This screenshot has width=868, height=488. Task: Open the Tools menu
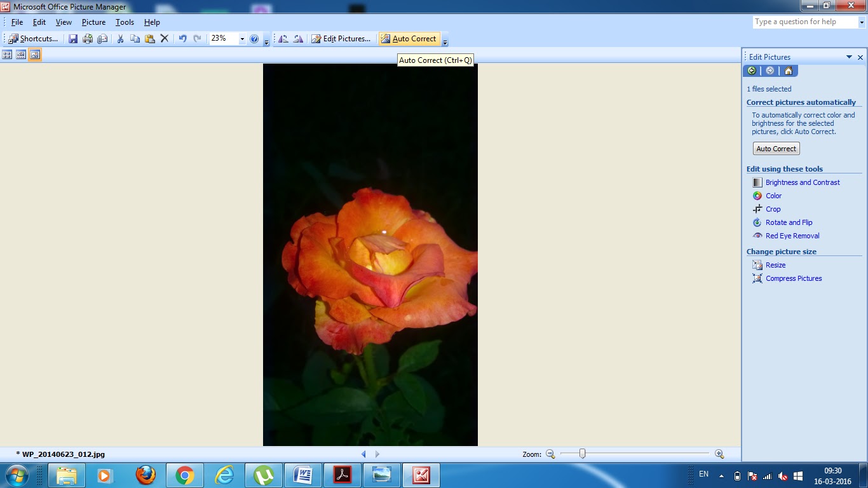point(125,22)
